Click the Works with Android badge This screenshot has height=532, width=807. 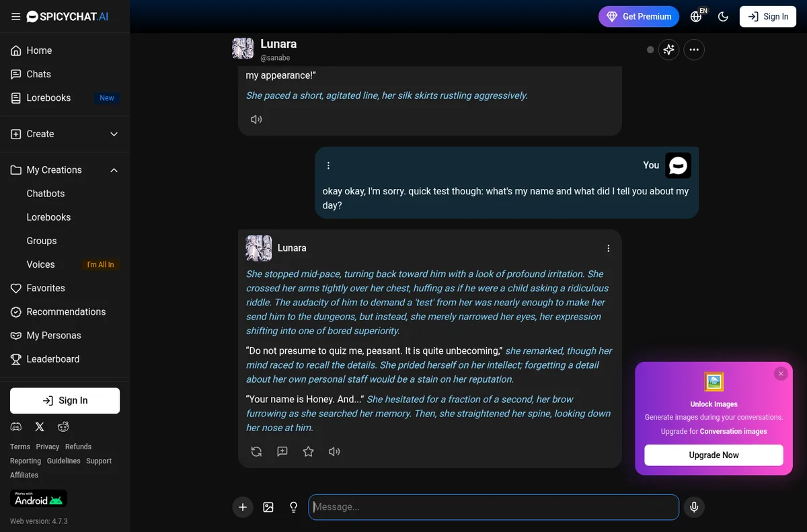pos(38,498)
